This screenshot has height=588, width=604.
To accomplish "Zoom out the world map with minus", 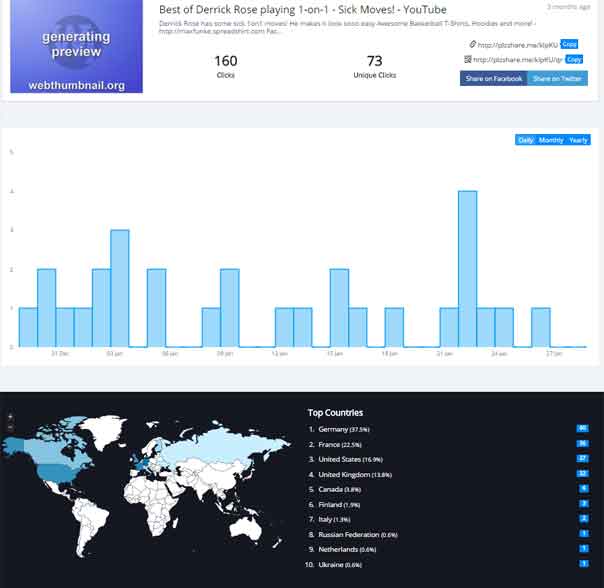I will (10, 427).
